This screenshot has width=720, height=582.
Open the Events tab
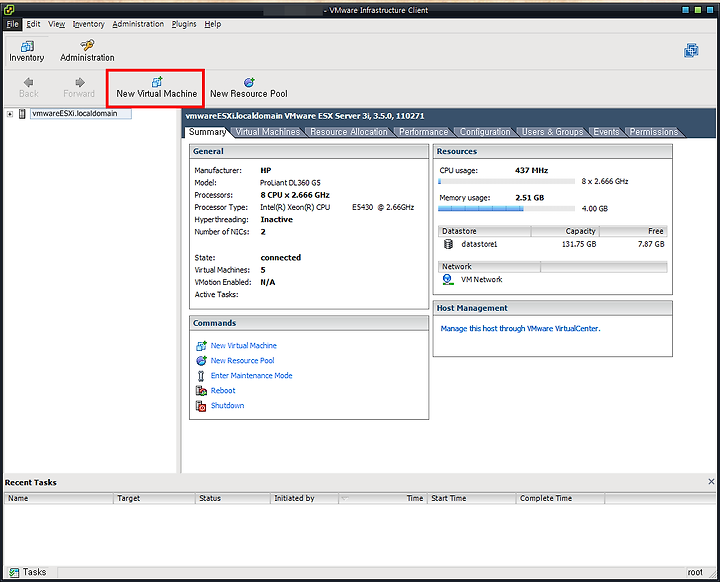[606, 132]
